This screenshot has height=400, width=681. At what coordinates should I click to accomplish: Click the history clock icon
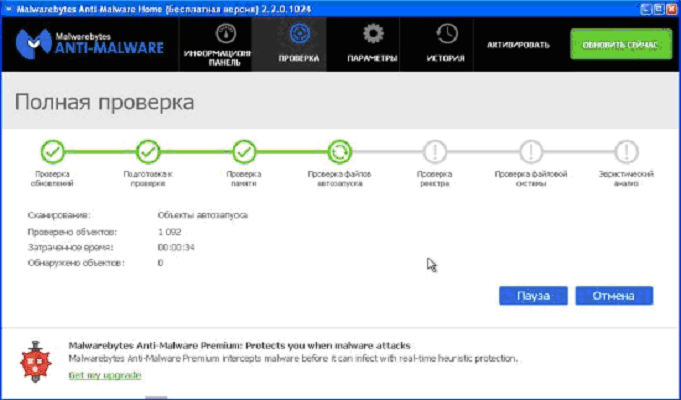pos(446,33)
